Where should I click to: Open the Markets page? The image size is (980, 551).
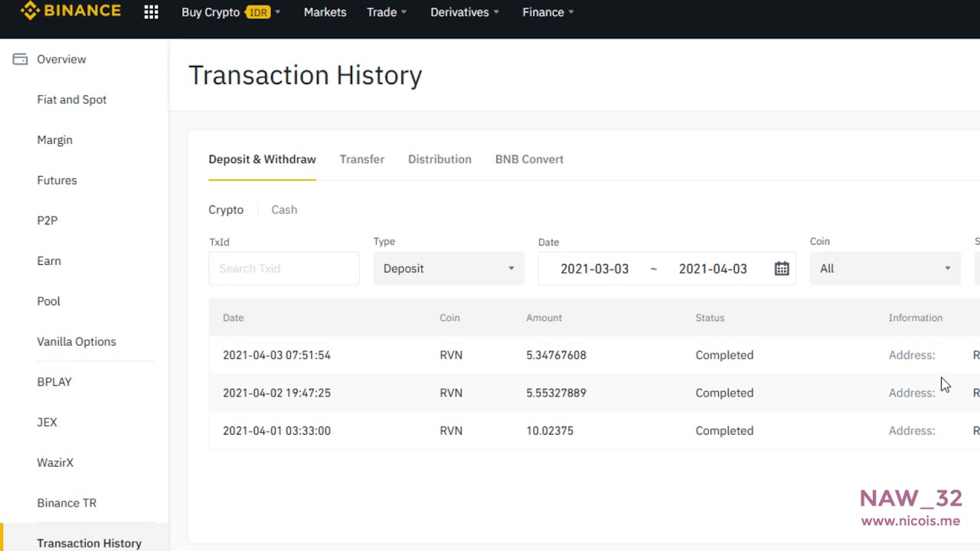click(325, 12)
